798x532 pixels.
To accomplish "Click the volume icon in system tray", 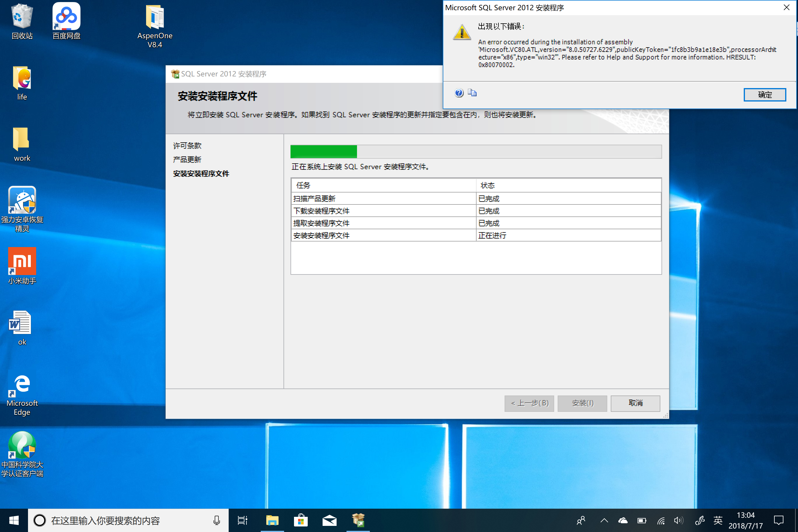I will pos(678,520).
